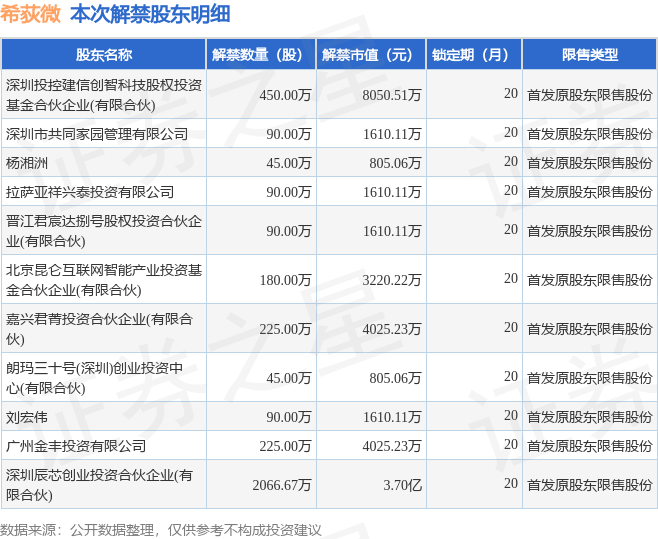Select lock period 20 in 北京昆仑 row
This screenshot has height=539, width=658.
tap(511, 278)
